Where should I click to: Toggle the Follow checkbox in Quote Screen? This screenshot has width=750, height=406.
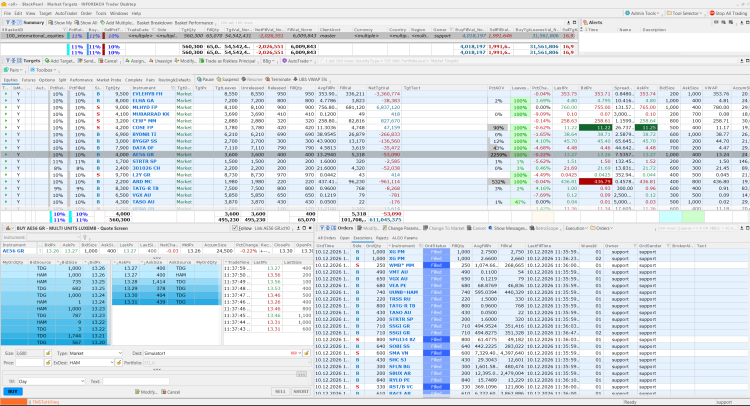234,228
